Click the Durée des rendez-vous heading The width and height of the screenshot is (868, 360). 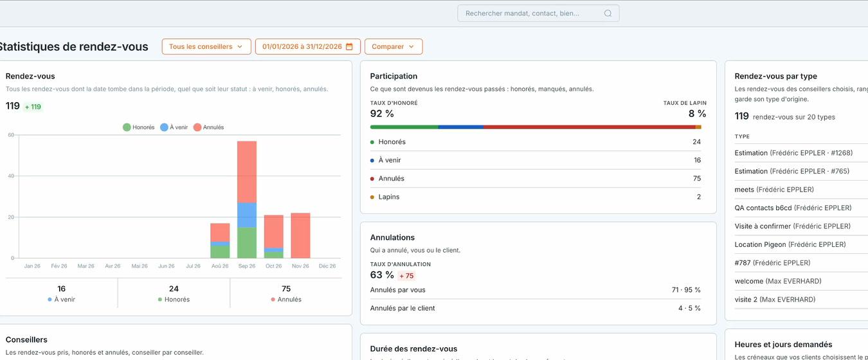(413, 348)
